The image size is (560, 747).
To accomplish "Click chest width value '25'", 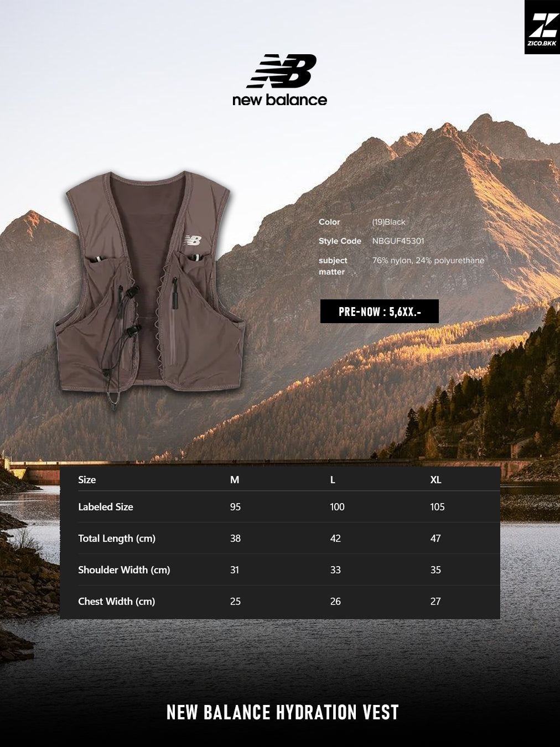I will point(235,601).
